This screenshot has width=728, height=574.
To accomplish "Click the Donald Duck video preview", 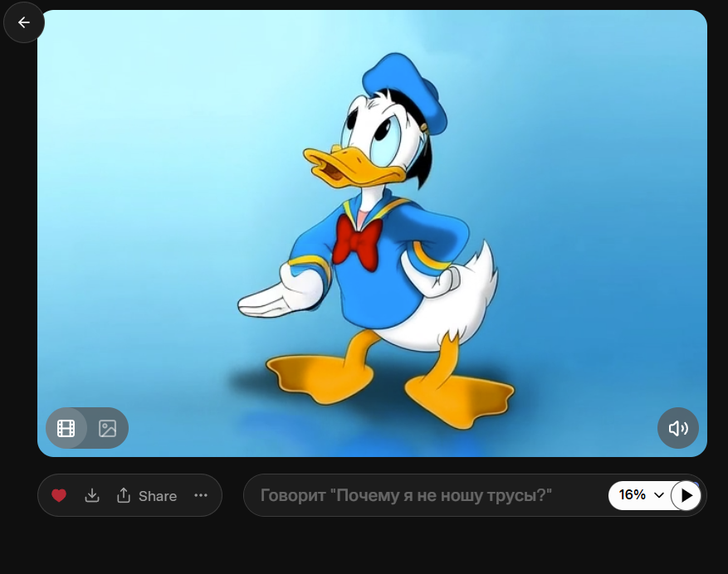I will coord(372,233).
